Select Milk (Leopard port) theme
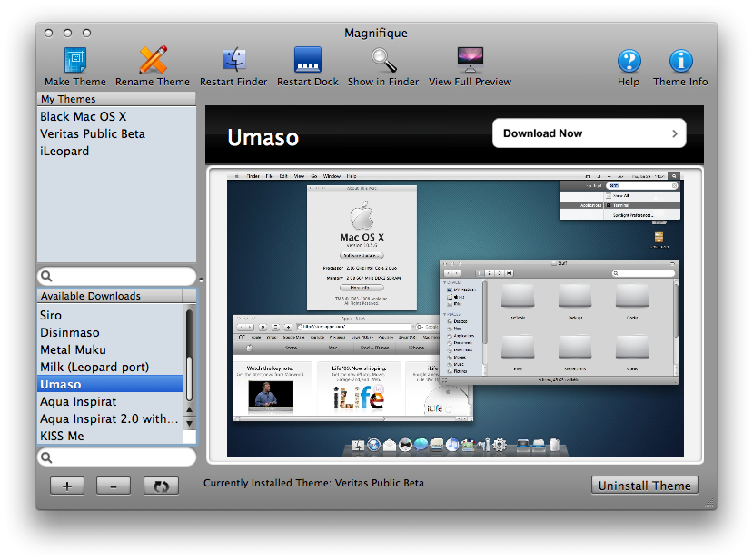 110,367
